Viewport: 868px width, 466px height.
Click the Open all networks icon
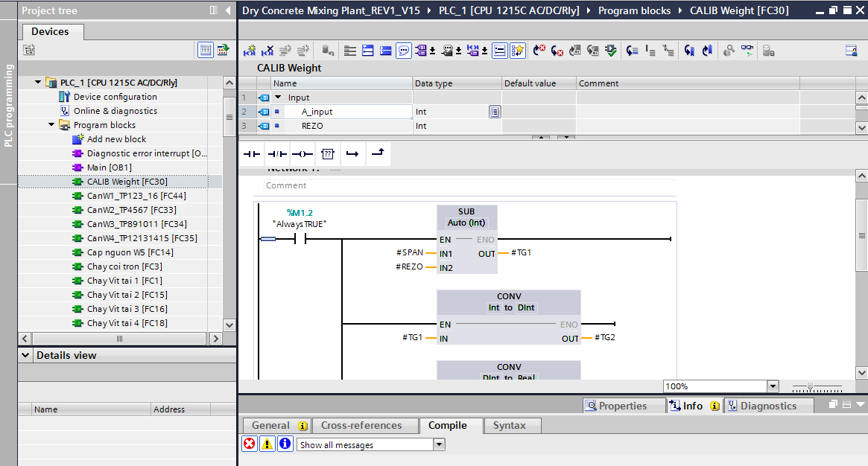(x=367, y=51)
